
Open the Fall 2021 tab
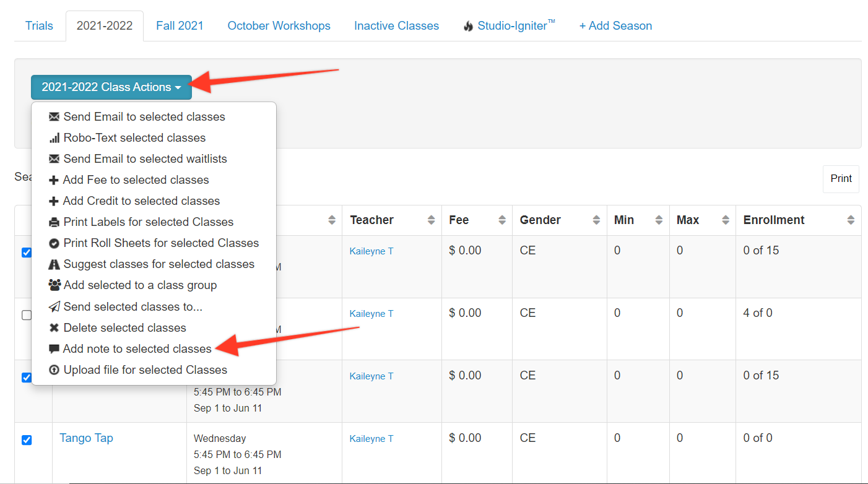(180, 26)
